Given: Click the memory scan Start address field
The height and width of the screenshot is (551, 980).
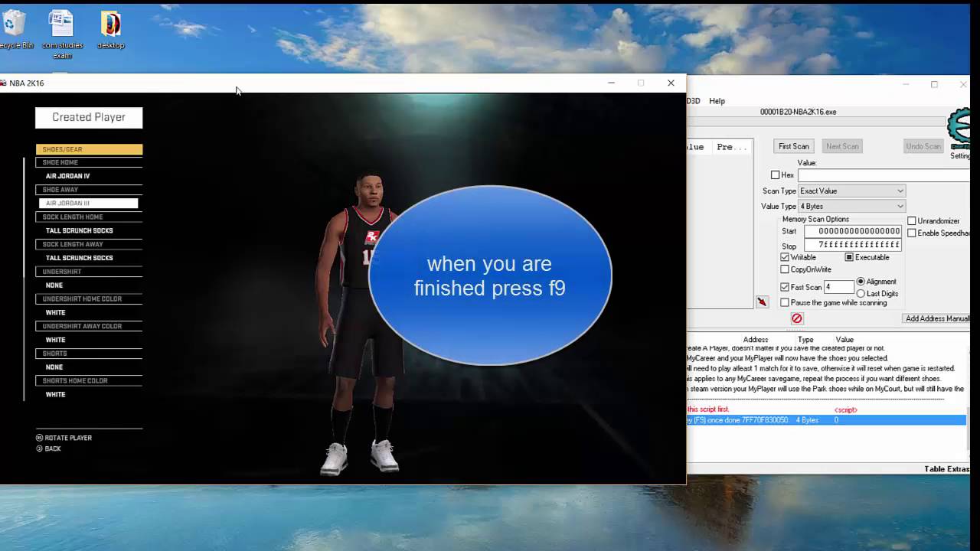Looking at the screenshot, I should click(x=853, y=231).
